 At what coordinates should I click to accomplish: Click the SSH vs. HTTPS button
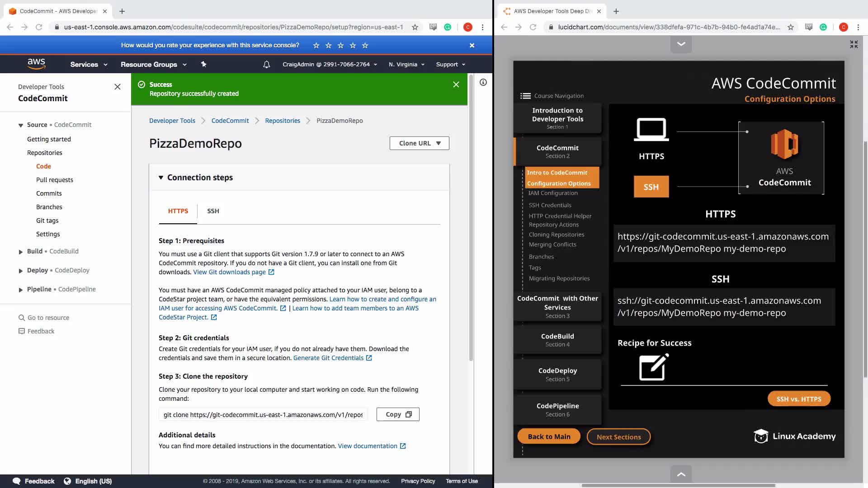click(x=798, y=399)
